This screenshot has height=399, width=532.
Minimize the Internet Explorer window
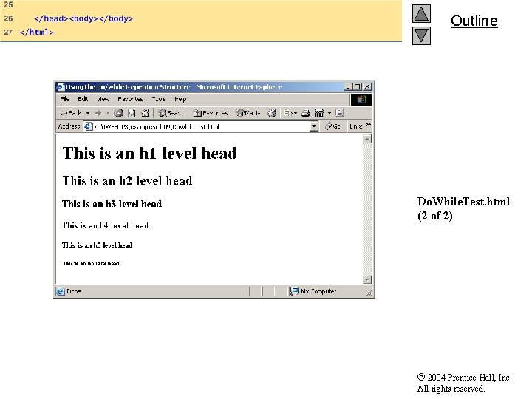pos(348,87)
